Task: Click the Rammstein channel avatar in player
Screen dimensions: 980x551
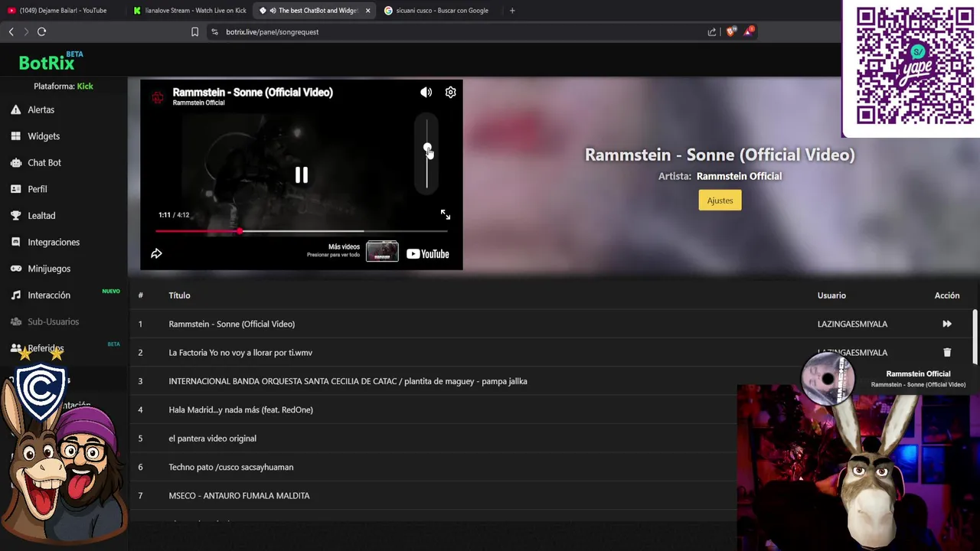Action: click(x=158, y=97)
